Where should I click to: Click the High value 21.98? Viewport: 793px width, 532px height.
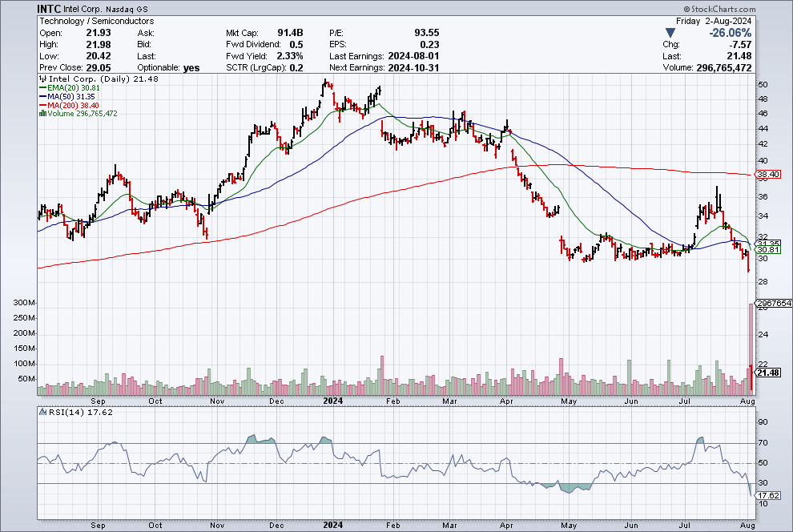click(x=98, y=44)
